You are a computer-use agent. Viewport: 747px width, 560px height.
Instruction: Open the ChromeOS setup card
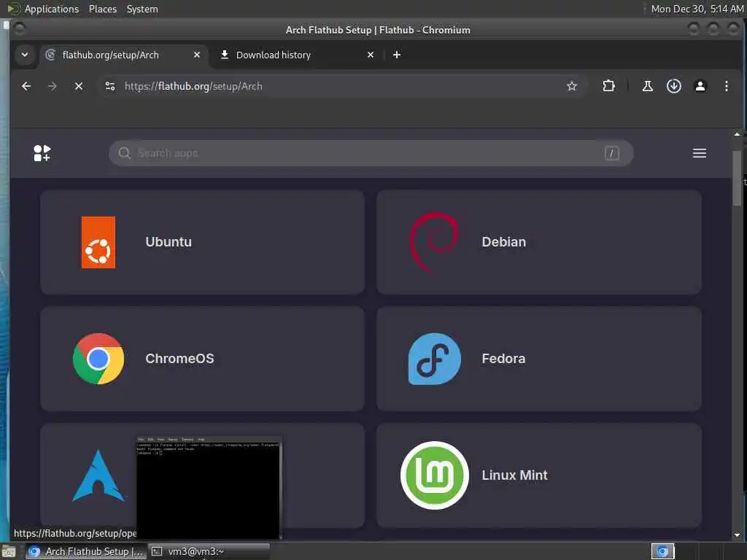click(203, 359)
